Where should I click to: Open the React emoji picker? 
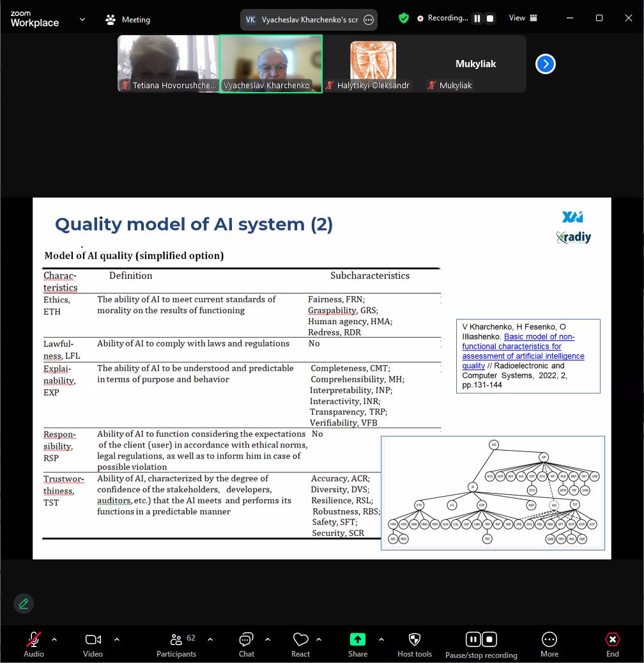pyautogui.click(x=300, y=644)
